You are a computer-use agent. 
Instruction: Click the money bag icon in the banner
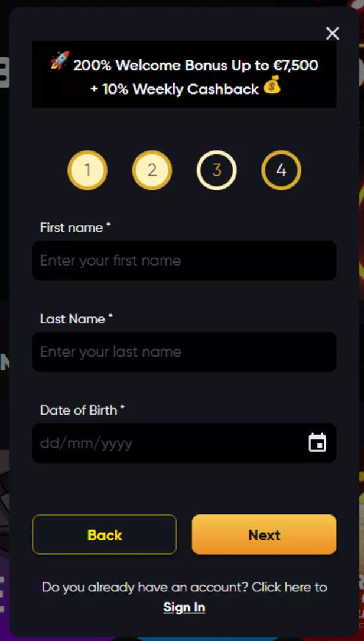point(272,87)
